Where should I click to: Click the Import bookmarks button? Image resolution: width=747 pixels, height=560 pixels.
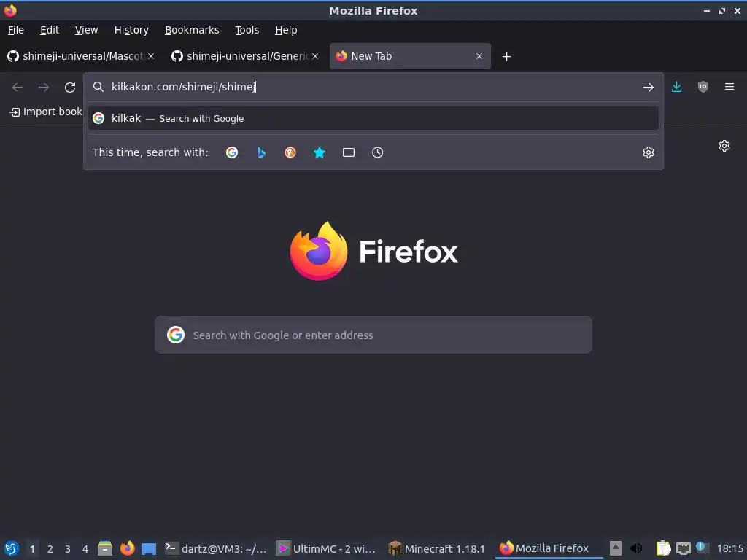pos(46,112)
